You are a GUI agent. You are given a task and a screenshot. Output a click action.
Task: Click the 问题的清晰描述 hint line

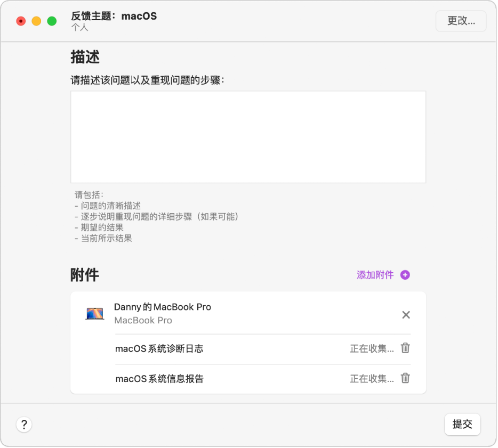[108, 206]
